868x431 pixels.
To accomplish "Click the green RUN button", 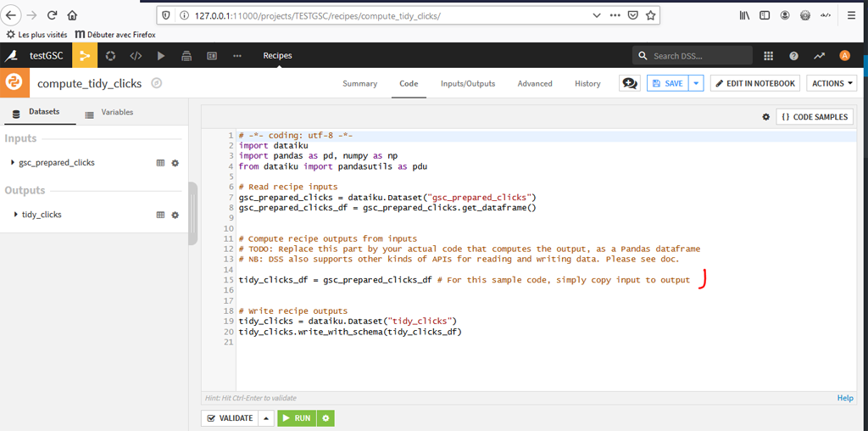I will click(x=297, y=418).
